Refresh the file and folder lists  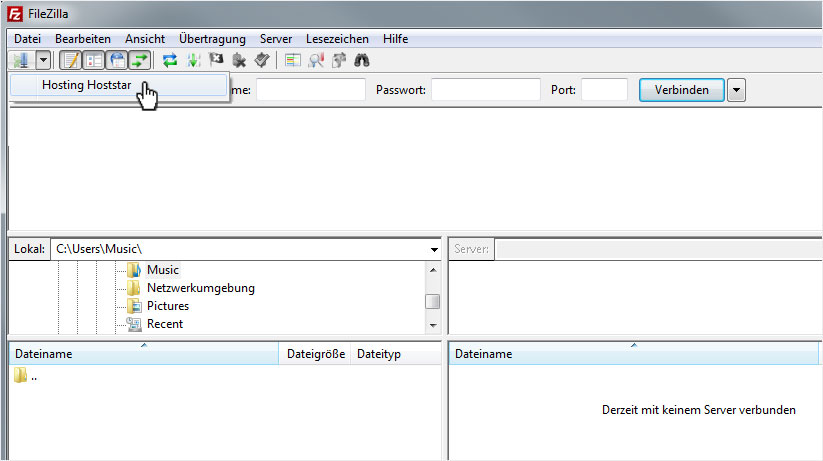coord(170,60)
